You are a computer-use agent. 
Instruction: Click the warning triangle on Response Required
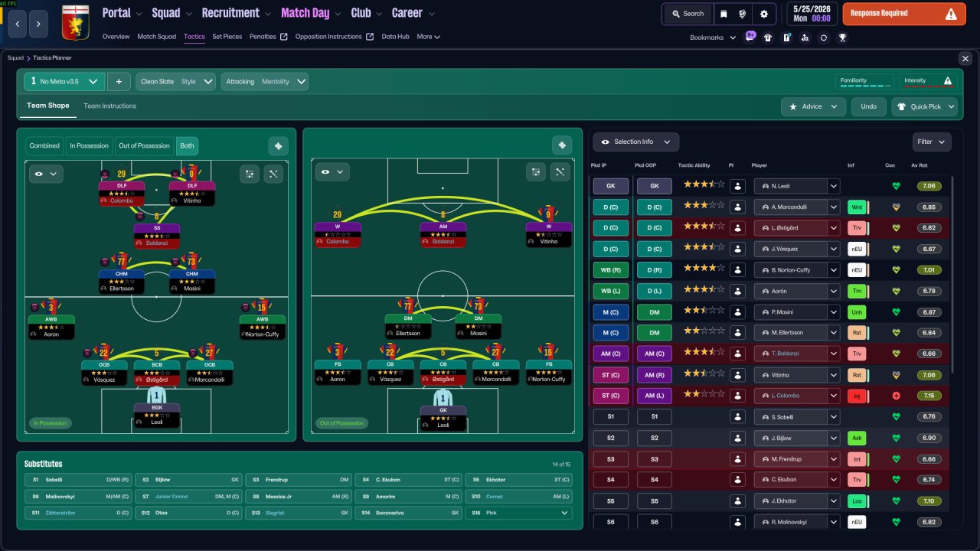coord(951,13)
